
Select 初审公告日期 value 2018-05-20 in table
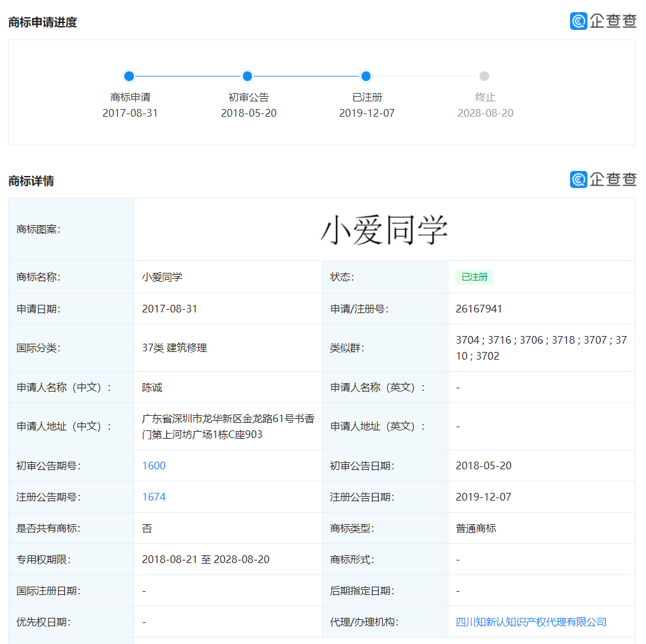point(483,465)
